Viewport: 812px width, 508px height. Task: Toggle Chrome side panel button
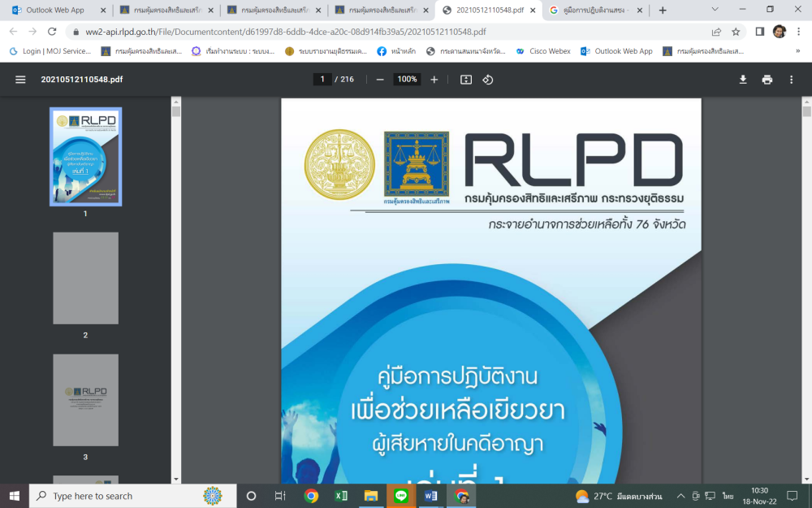click(x=759, y=32)
